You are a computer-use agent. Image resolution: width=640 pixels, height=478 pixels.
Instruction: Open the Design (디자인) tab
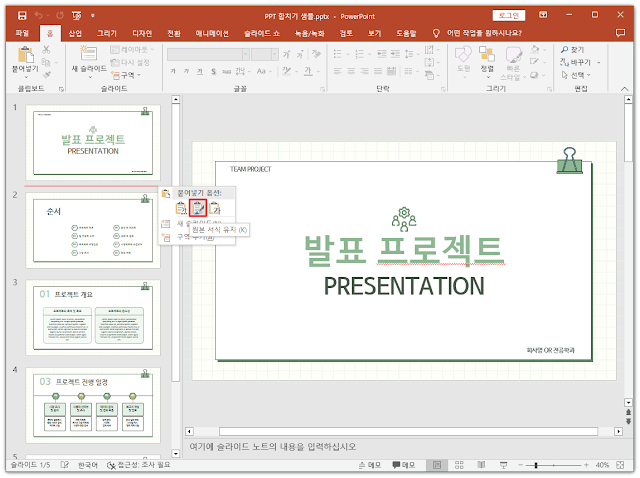[x=142, y=33]
